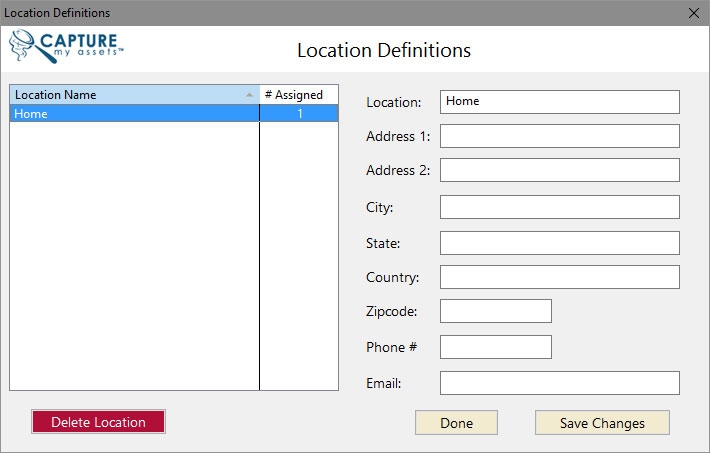
Task: Click empty area below Home in list
Action: pos(134,250)
